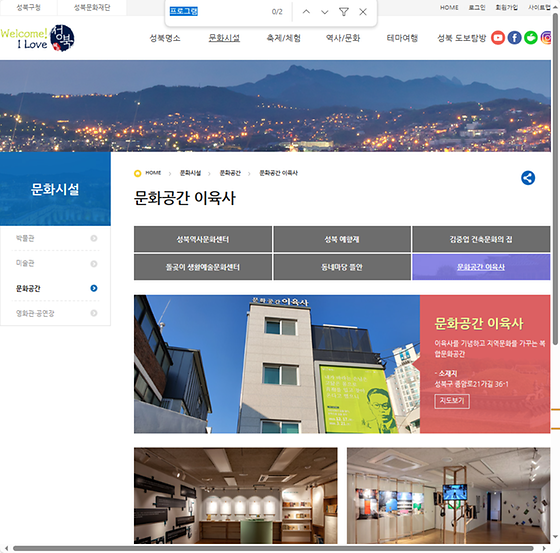Open the green Naver Band icon
The image size is (560, 553).
pyautogui.click(x=531, y=38)
